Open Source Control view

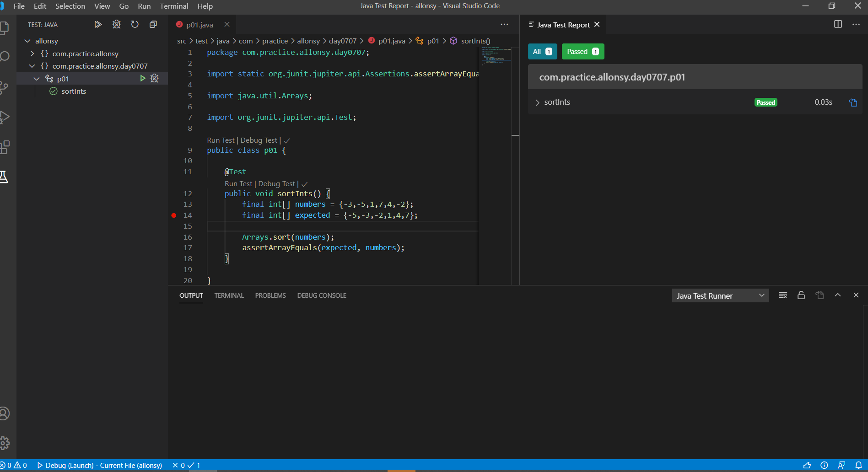coord(4,87)
